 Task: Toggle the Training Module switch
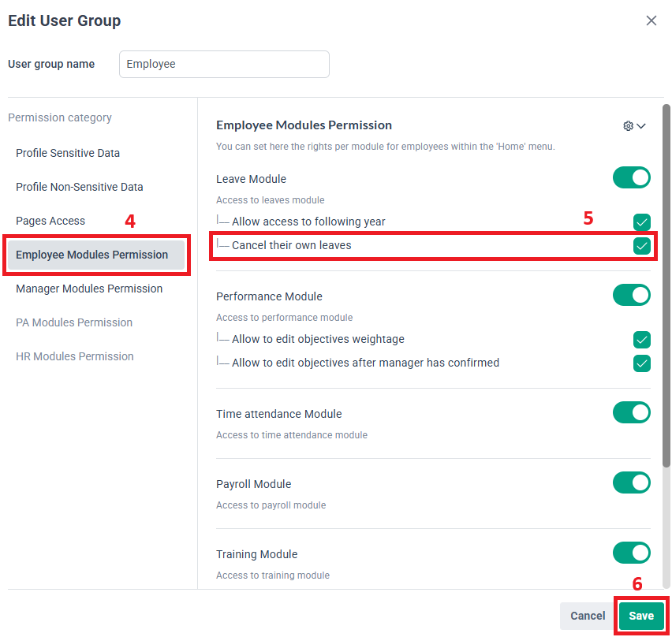631,553
